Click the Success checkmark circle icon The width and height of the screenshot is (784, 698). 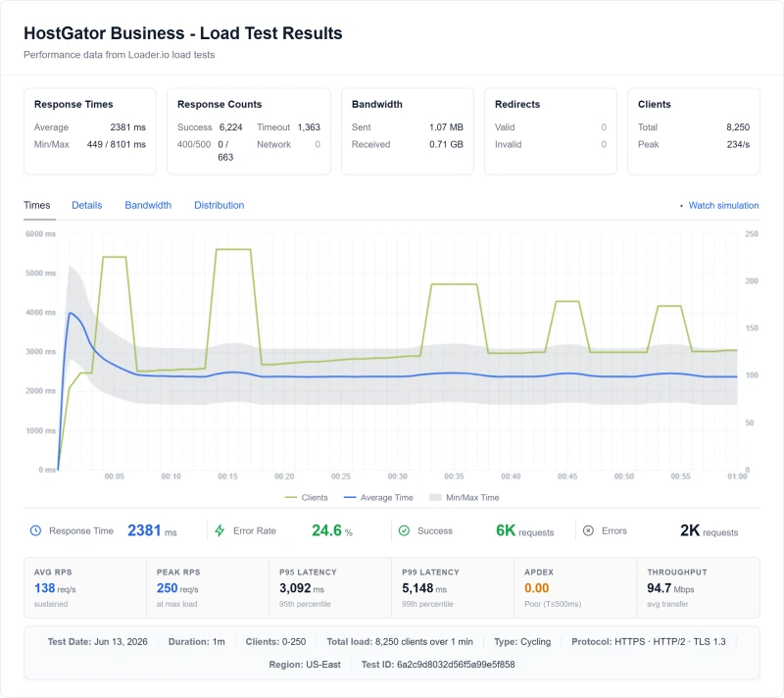[x=404, y=530]
